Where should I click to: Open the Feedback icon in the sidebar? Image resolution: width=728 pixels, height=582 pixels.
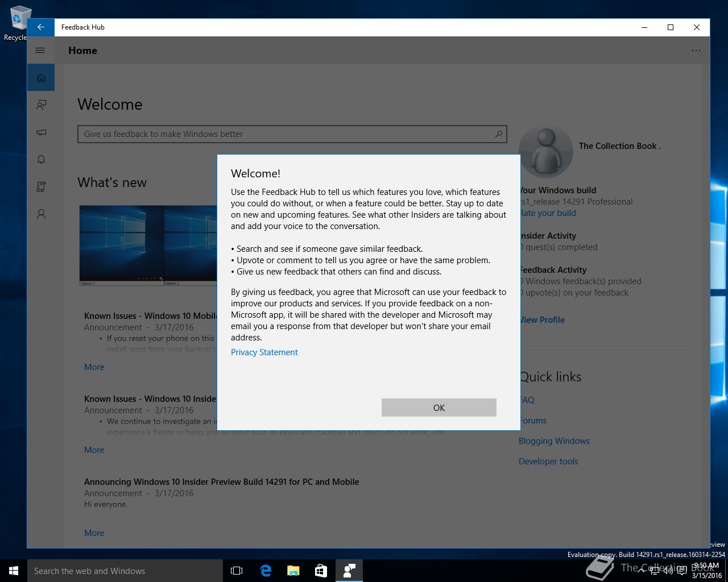pos(41,105)
